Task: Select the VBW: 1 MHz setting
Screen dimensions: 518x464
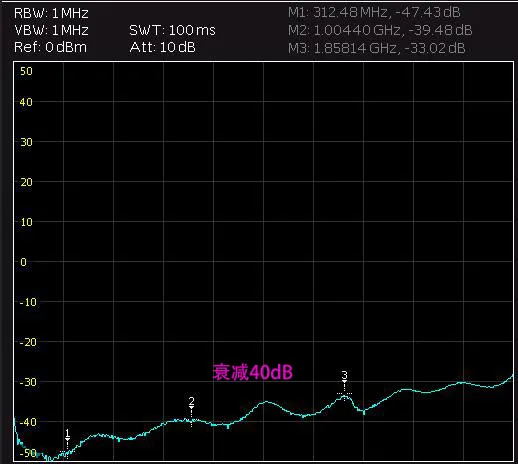Action: click(x=51, y=30)
